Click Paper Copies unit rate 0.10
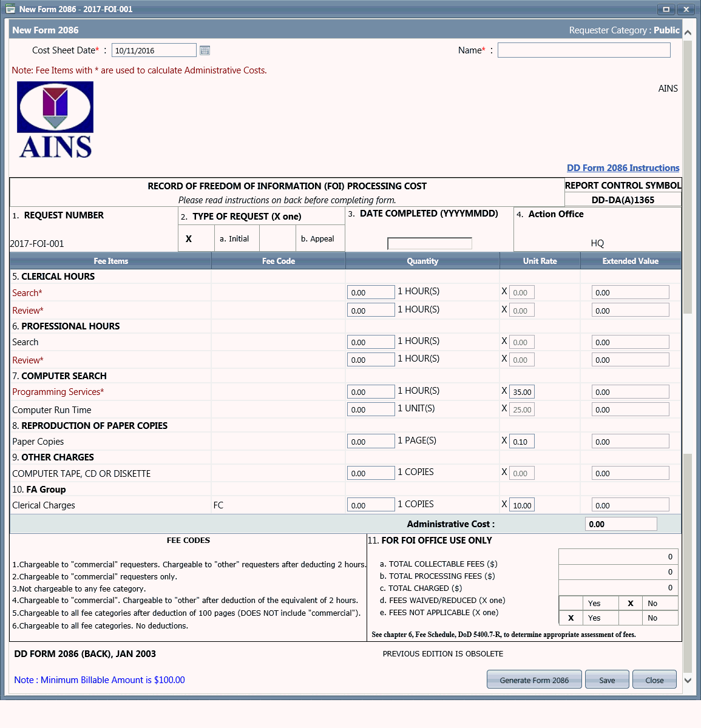Screen dimensions: 701x728 [522, 442]
